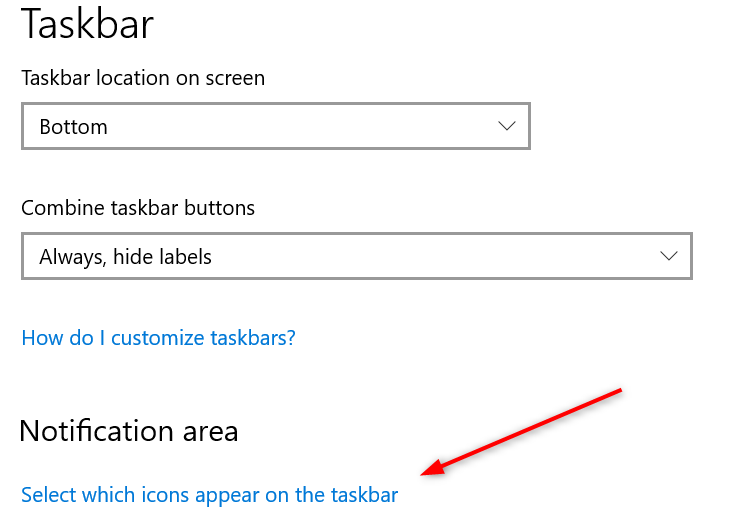Expand the Combine taskbar buttons combo box
This screenshot has height=530, width=746.
[357, 256]
